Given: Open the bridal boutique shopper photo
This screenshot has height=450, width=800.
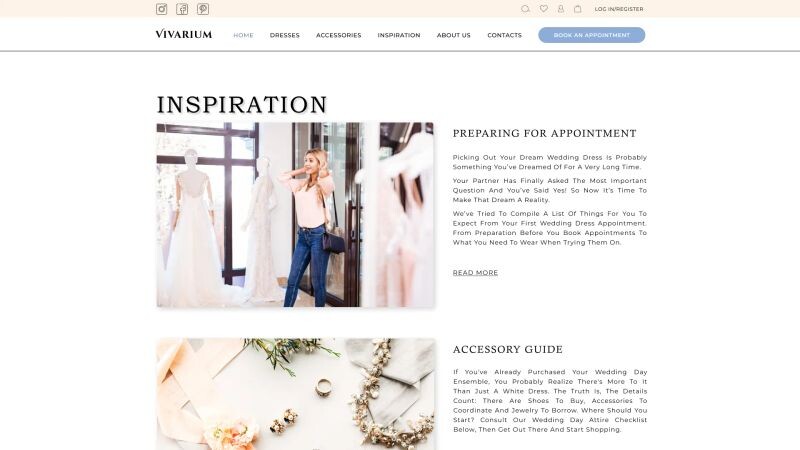Looking at the screenshot, I should point(295,215).
